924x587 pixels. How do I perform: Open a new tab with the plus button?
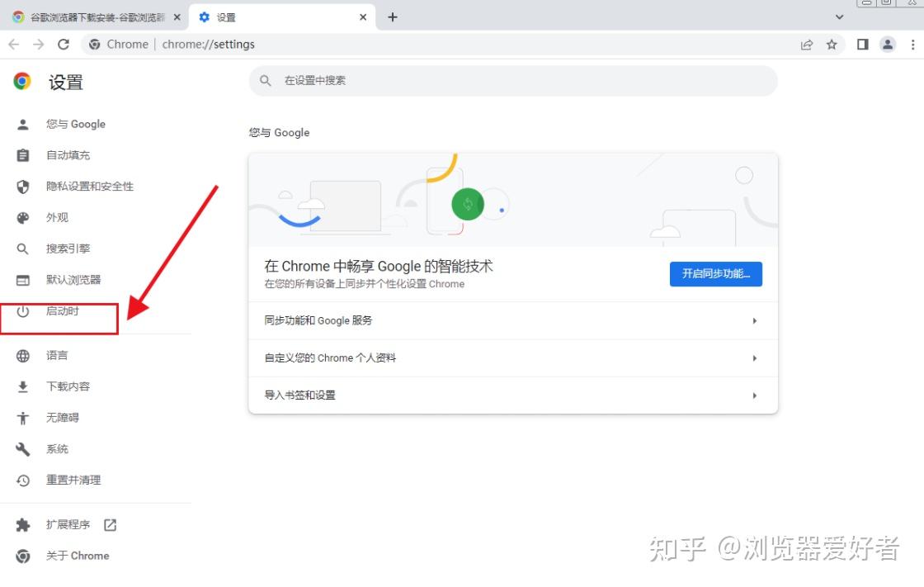pyautogui.click(x=393, y=17)
